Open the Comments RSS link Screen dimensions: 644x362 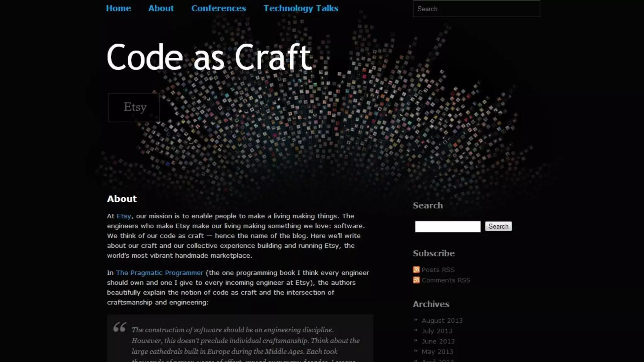tap(446, 280)
